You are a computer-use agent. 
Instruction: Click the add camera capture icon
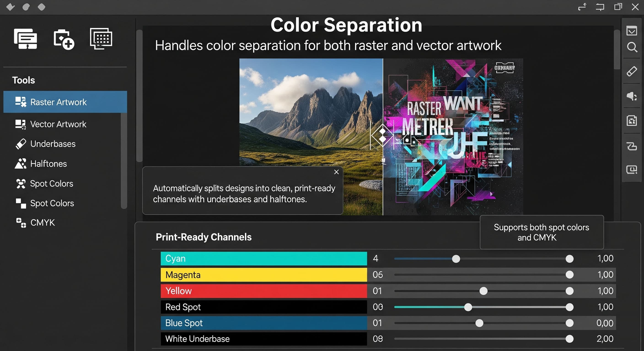coord(64,40)
